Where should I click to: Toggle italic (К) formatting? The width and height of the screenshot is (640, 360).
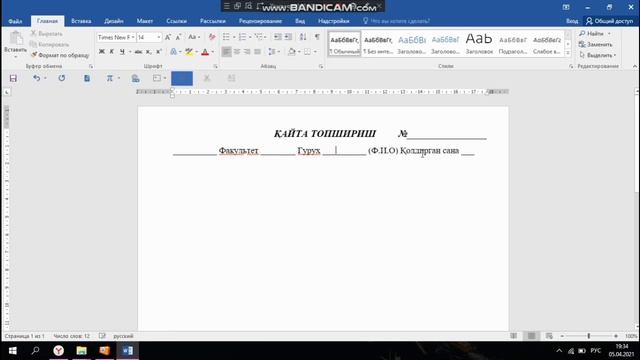point(111,51)
